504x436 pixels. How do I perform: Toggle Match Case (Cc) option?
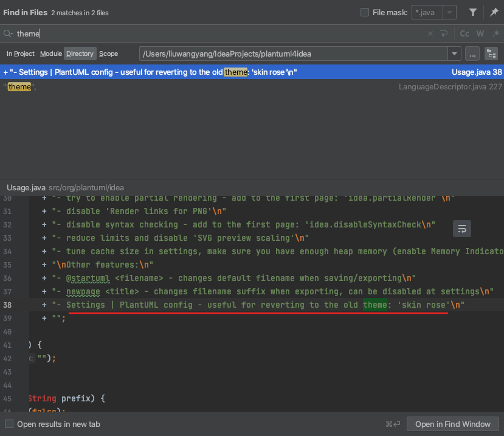[464, 34]
